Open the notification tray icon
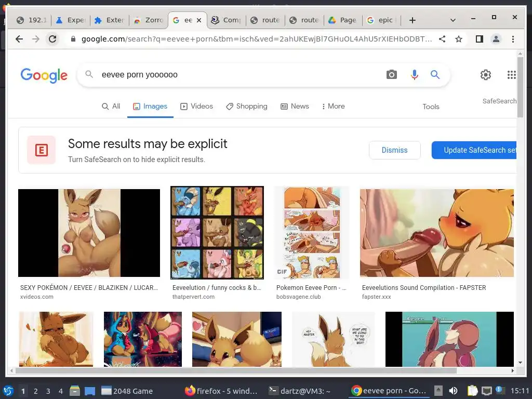The width and height of the screenshot is (532, 399). (499, 390)
